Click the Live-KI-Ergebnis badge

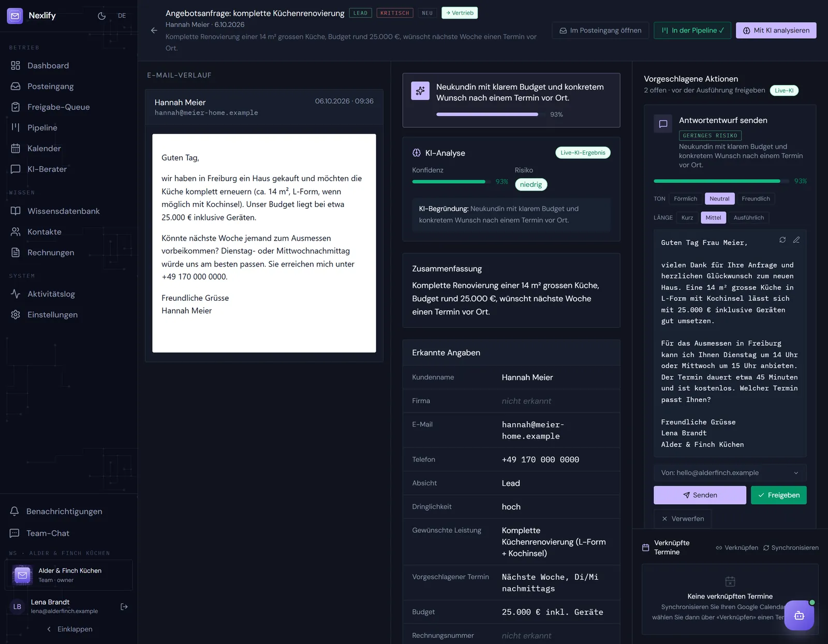583,153
